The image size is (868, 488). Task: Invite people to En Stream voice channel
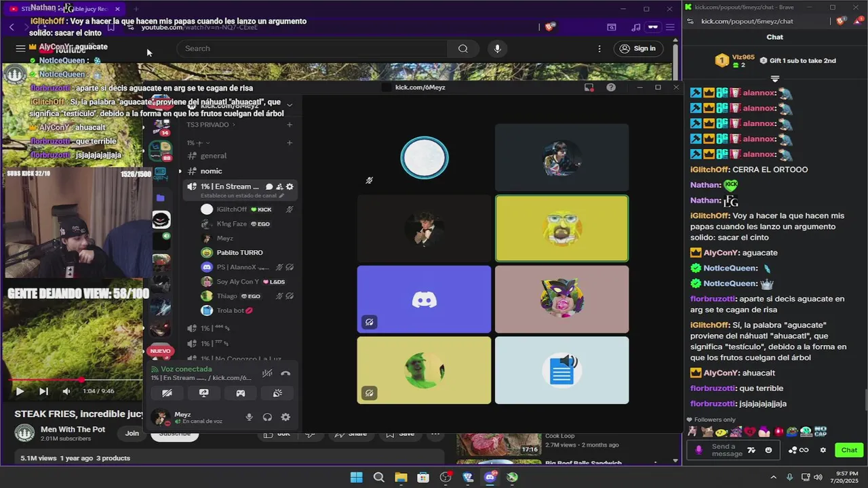tap(279, 186)
